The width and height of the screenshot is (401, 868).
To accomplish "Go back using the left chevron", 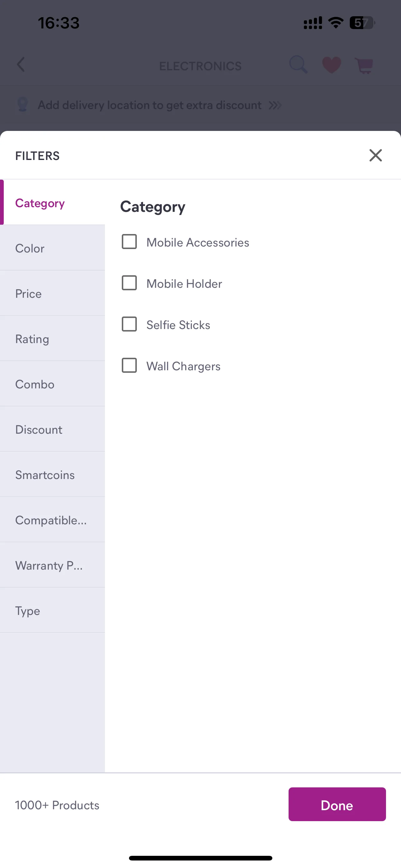I will (21, 64).
